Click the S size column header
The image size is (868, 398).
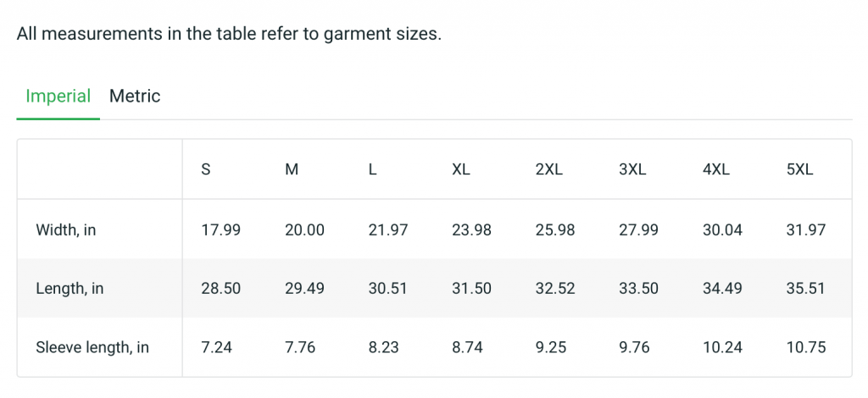click(x=206, y=169)
